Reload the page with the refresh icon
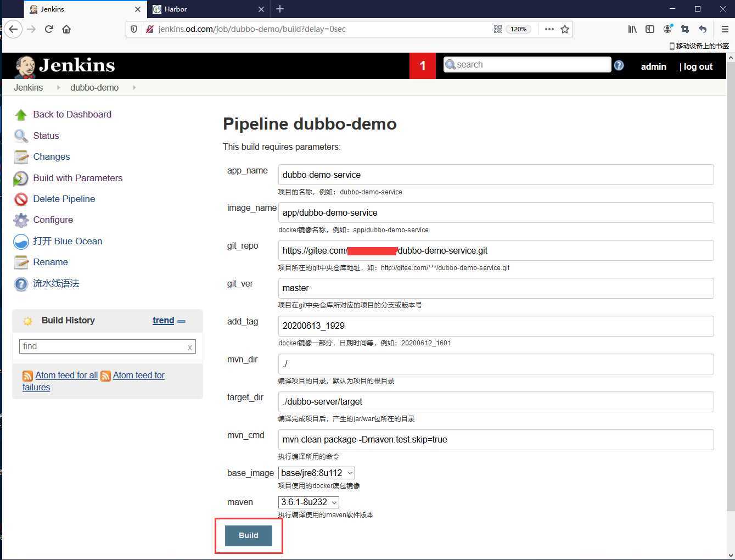Viewport: 735px width, 560px height. (x=49, y=29)
